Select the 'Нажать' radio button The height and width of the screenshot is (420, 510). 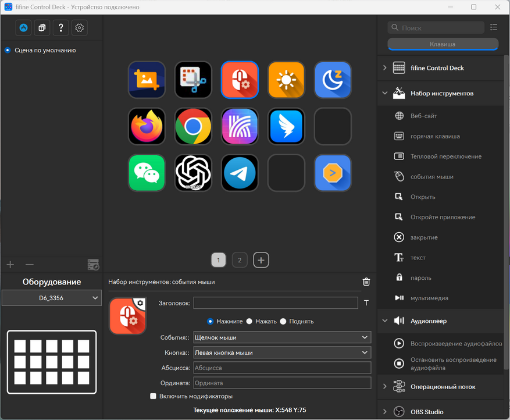[x=249, y=321]
